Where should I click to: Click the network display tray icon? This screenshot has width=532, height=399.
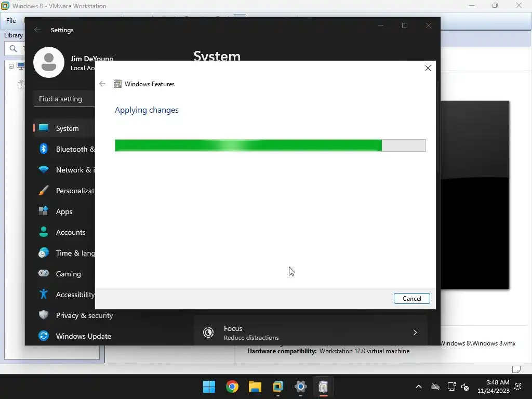click(451, 387)
